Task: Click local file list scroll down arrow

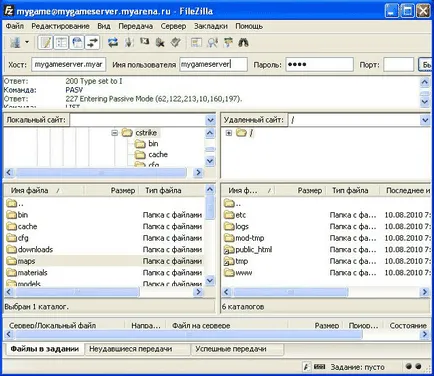Action: coord(210,281)
